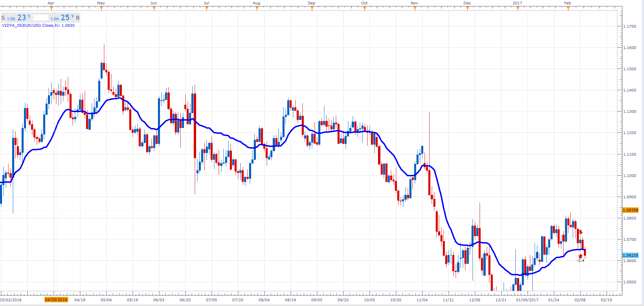Click the Apr month marker triangle
Image resolution: width=644 pixels, height=306 pixels.
pos(51,8)
